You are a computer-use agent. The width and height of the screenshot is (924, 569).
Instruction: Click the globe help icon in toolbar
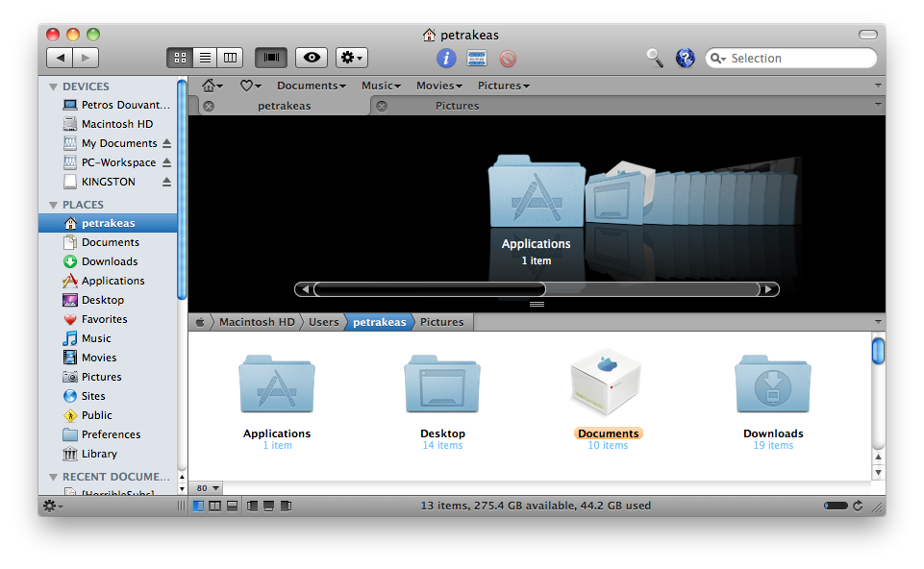pos(685,58)
